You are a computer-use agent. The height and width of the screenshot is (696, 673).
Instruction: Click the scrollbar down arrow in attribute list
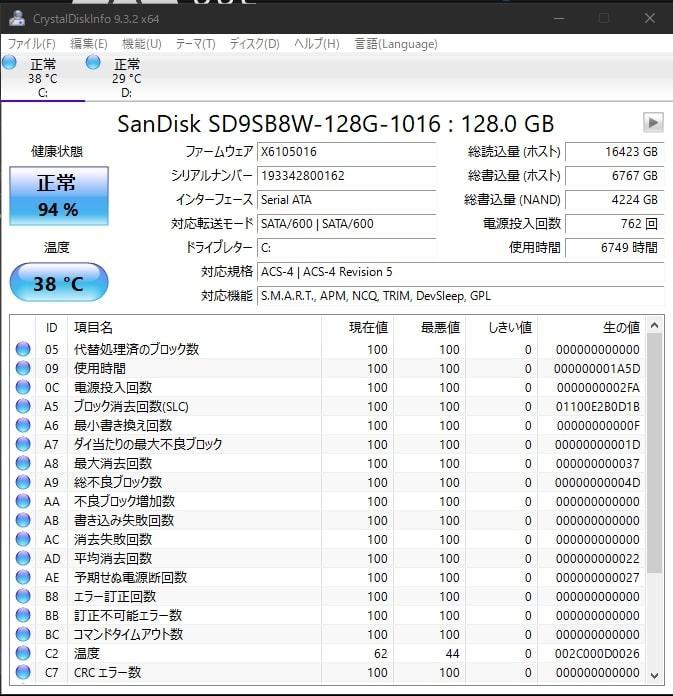[x=654, y=676]
